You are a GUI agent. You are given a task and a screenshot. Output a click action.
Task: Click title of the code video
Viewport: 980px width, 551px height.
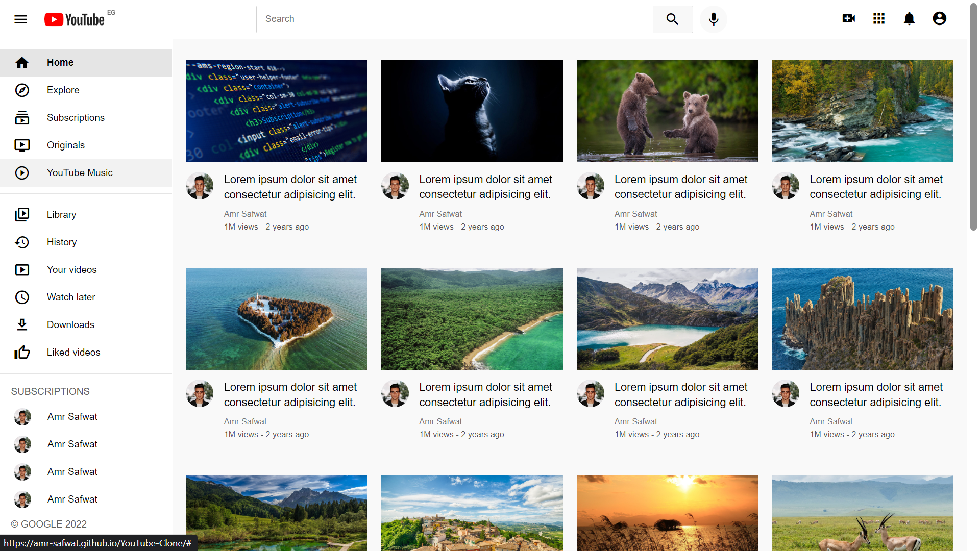click(290, 187)
